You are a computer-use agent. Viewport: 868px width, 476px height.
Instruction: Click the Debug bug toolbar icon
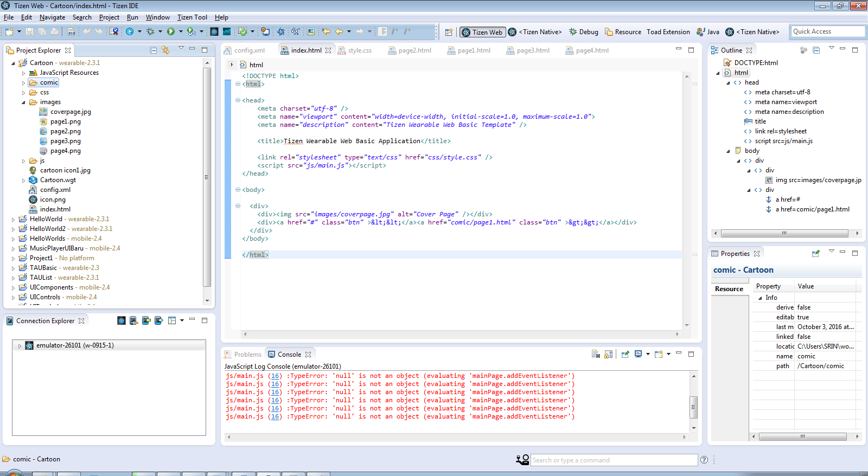coord(150,31)
